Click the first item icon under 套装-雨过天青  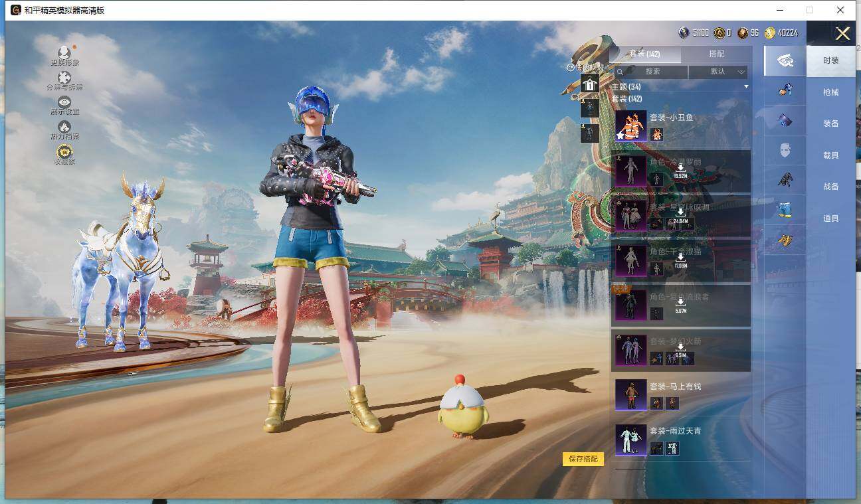click(656, 448)
